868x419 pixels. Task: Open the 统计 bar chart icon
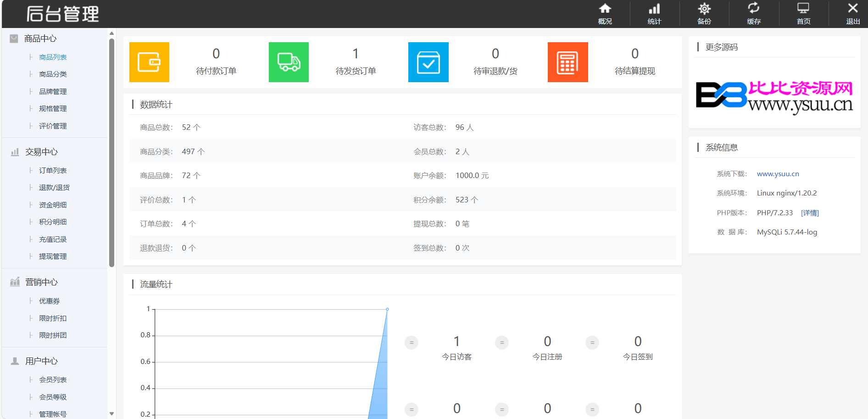pos(654,14)
